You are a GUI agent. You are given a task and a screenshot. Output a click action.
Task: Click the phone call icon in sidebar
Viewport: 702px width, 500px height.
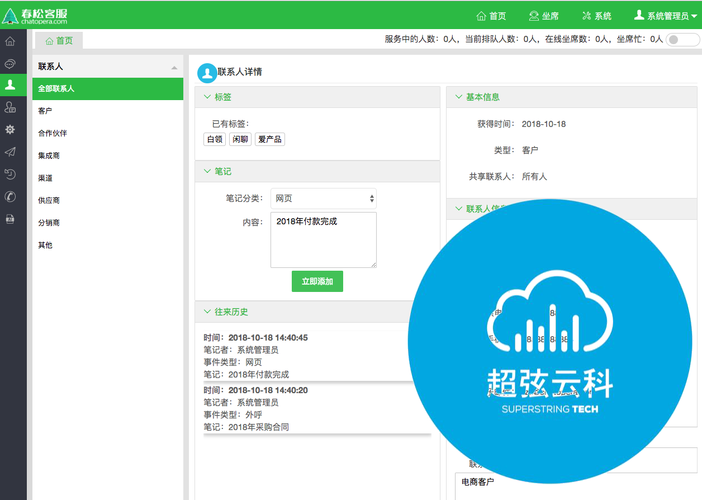pos(10,197)
